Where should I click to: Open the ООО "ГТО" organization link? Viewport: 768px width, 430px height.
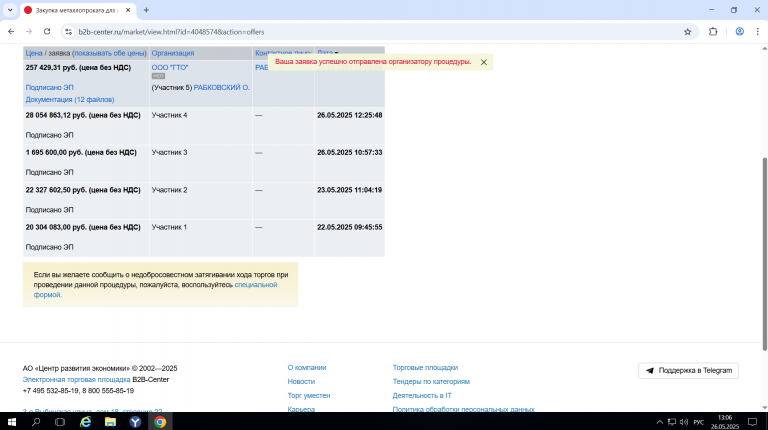tap(170, 68)
